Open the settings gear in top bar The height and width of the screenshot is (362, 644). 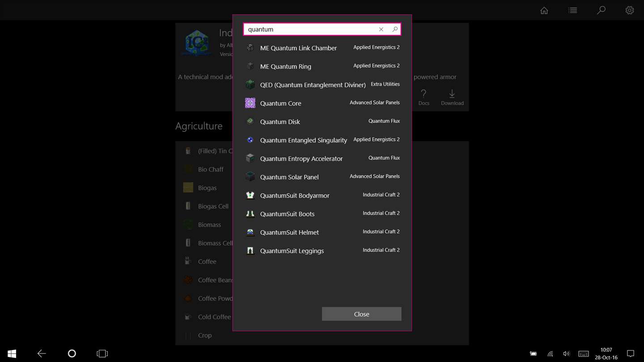[x=630, y=10]
